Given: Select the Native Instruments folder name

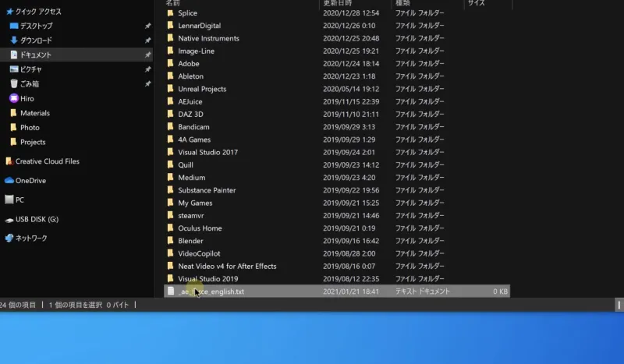Looking at the screenshot, I should click(208, 38).
